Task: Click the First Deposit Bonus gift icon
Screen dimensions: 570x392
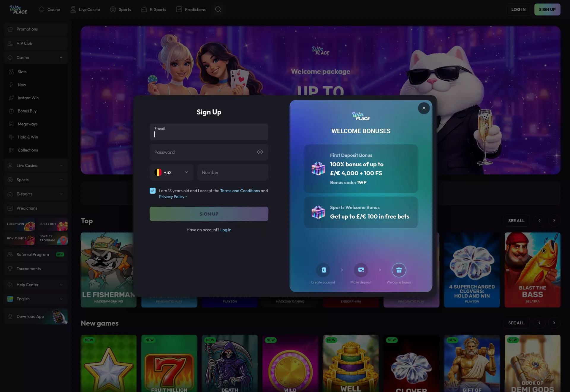Action: click(x=318, y=169)
